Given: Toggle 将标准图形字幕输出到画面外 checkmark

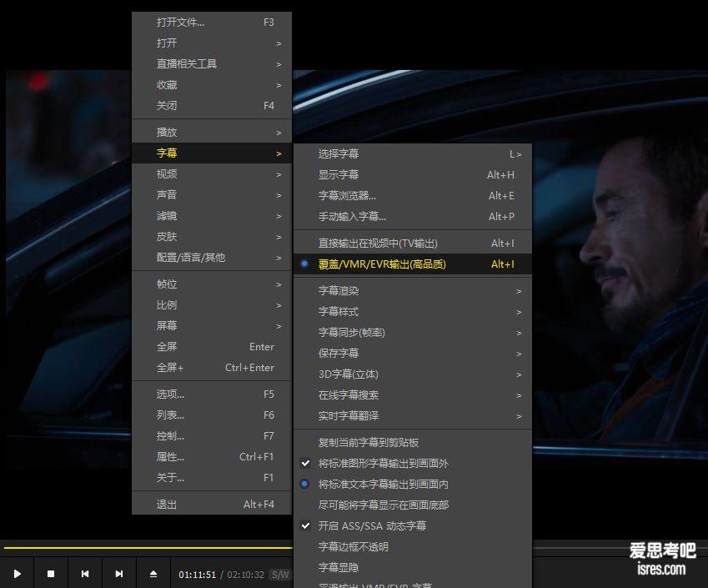Looking at the screenshot, I should [413, 464].
